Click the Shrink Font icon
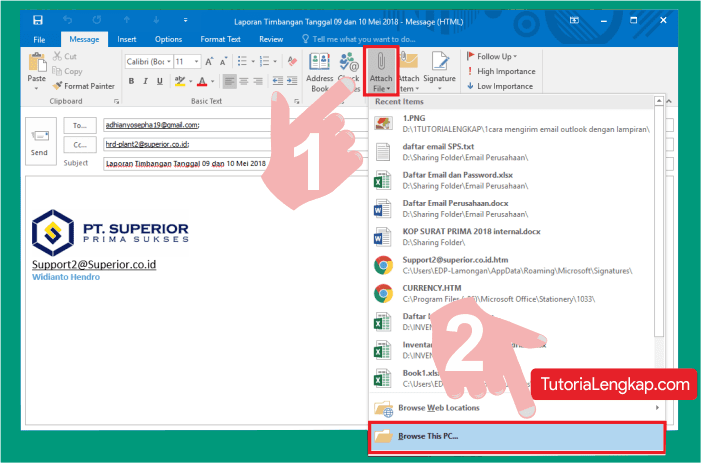Viewport: 701px width, 463px height. coord(224,61)
